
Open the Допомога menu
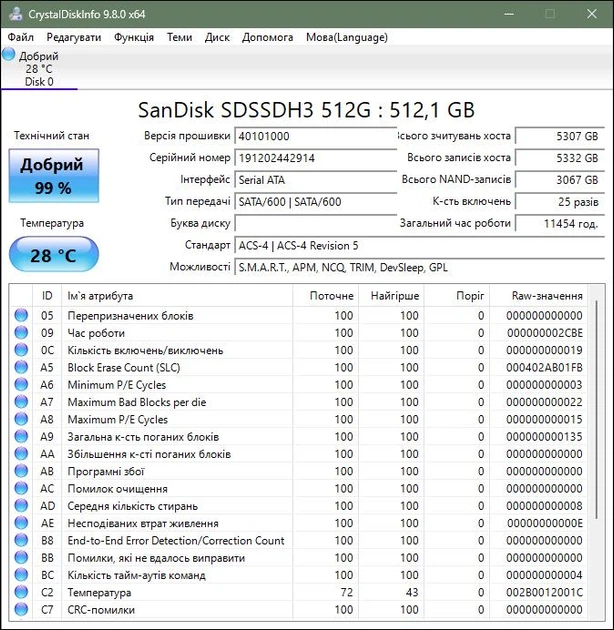[x=267, y=37]
